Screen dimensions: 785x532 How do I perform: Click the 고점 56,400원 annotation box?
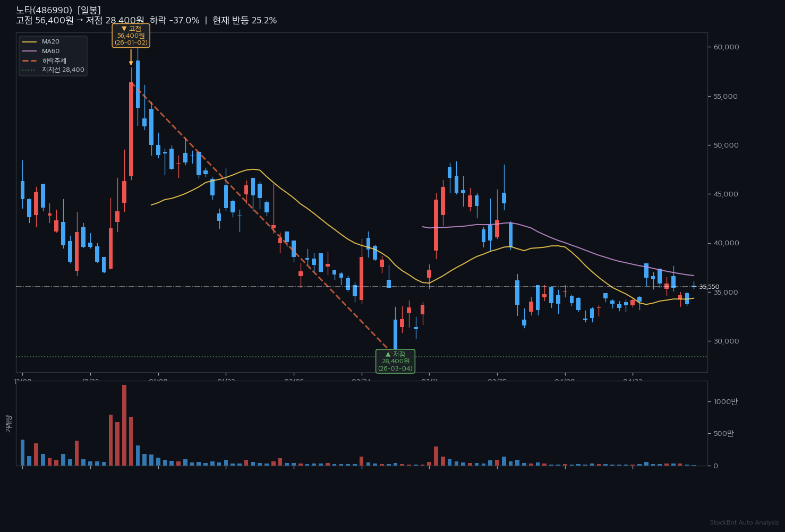point(131,36)
